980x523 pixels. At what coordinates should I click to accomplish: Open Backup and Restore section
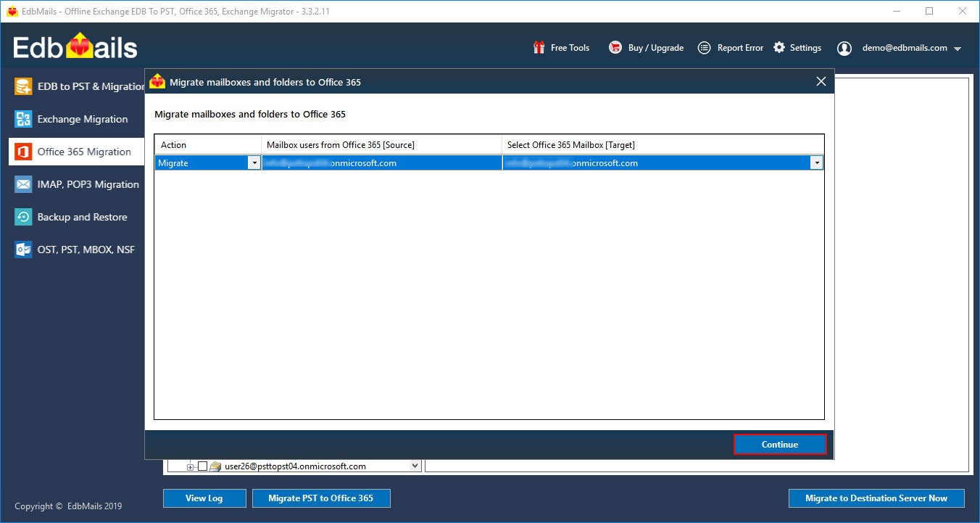pos(77,217)
